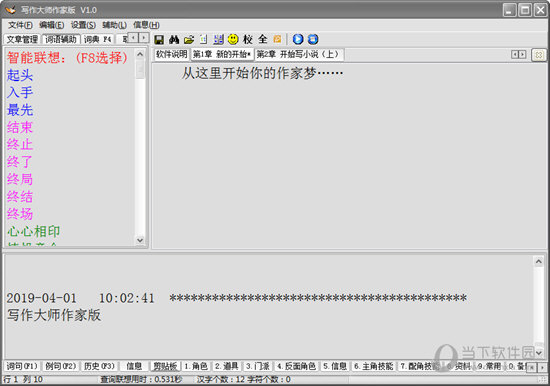The image size is (550, 386).
Task: Click the icon right of chapter tabs
Action: pos(539,55)
